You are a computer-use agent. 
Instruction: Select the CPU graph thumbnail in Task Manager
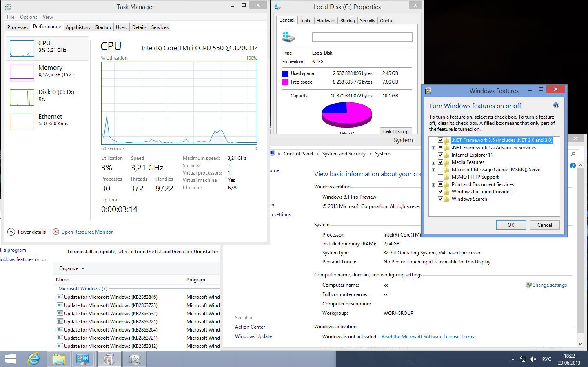[22, 48]
